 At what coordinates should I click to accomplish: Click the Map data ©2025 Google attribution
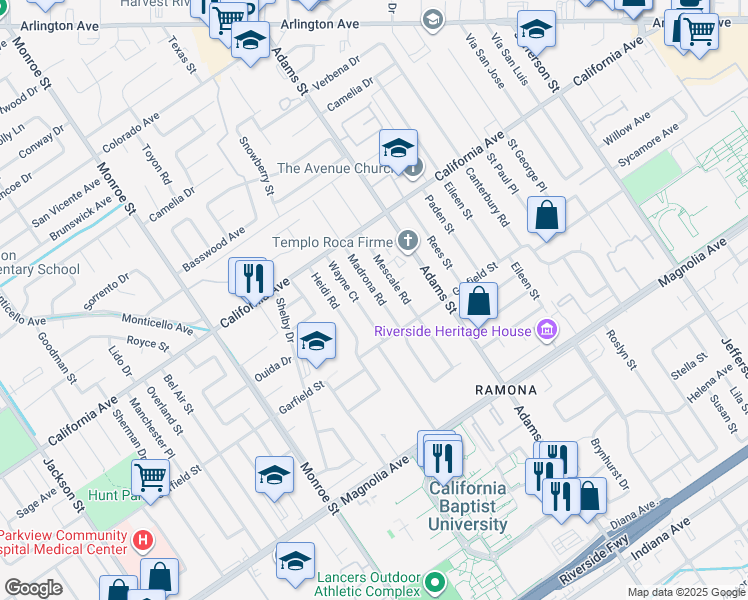click(x=686, y=593)
